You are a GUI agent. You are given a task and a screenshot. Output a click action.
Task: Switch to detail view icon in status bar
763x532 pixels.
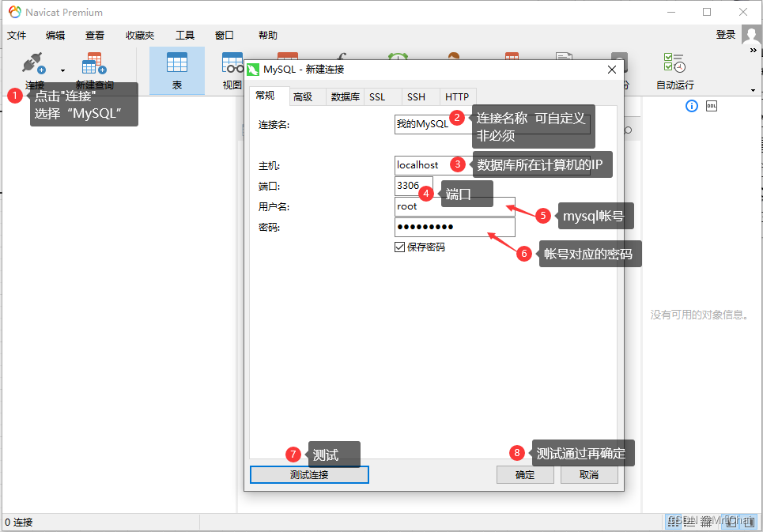(706, 522)
